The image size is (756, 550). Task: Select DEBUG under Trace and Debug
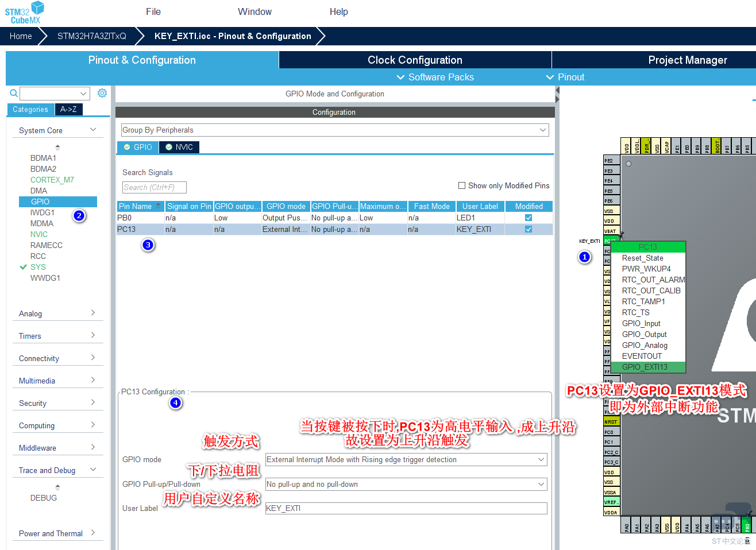(x=44, y=498)
